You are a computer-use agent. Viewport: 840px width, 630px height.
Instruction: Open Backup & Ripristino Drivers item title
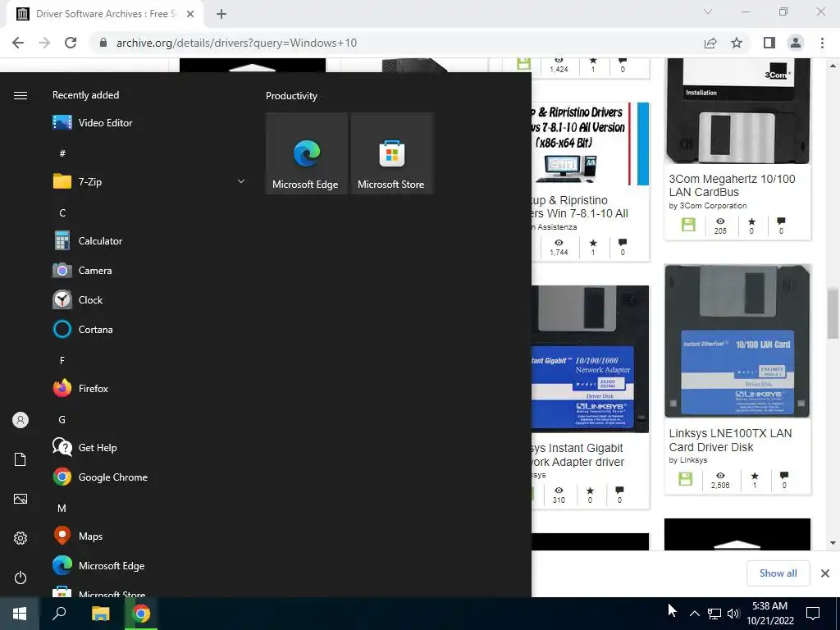pos(580,207)
